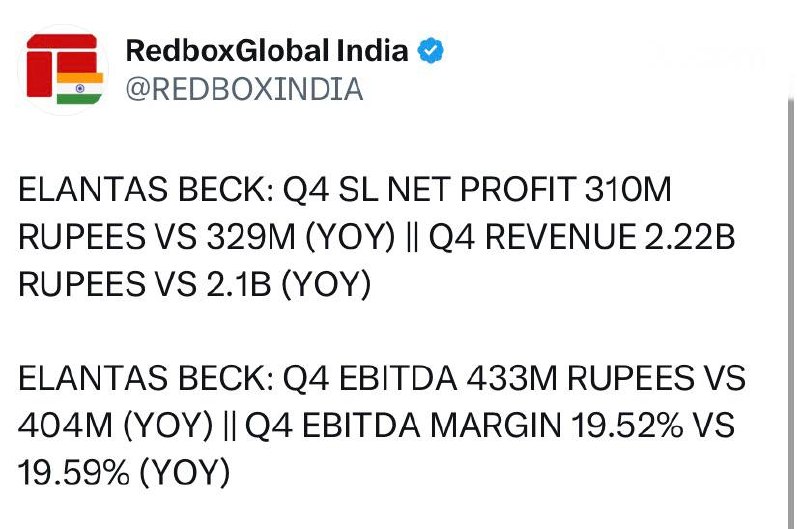This screenshot has width=800, height=529.
Task: Click the first ELANTAS BECK net profit paragraph
Action: click(377, 237)
